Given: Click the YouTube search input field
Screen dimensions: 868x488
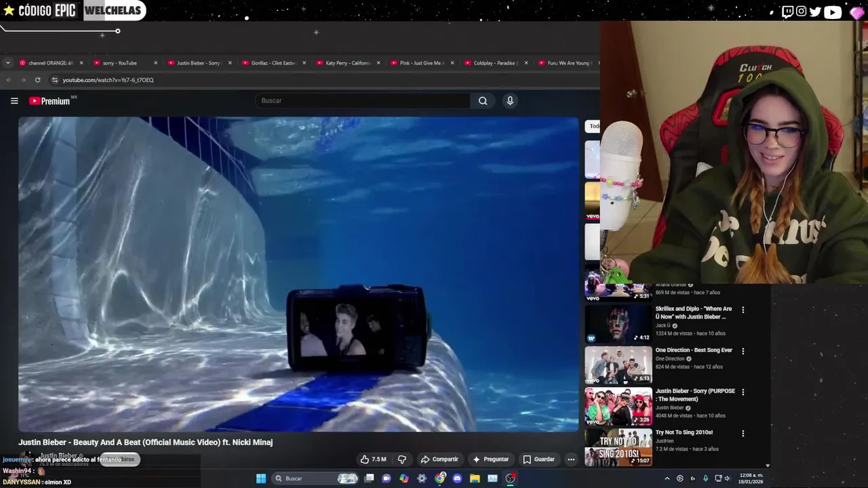Looking at the screenshot, I should 363,101.
